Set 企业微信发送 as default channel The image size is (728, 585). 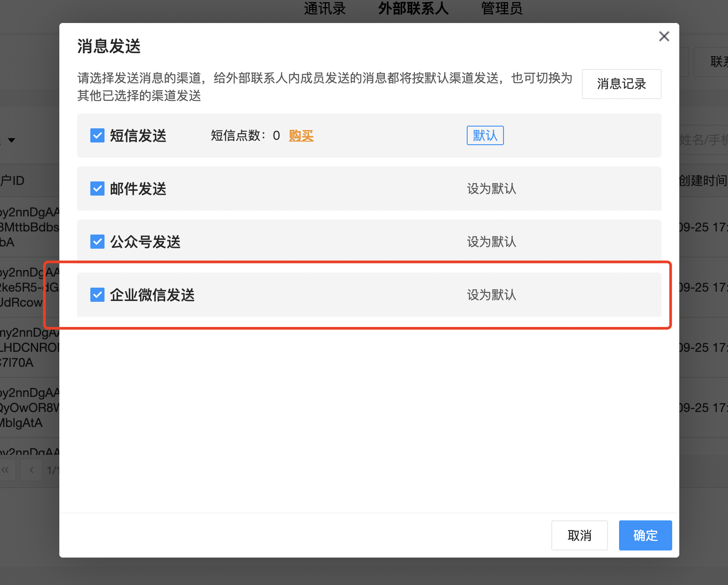coord(491,295)
